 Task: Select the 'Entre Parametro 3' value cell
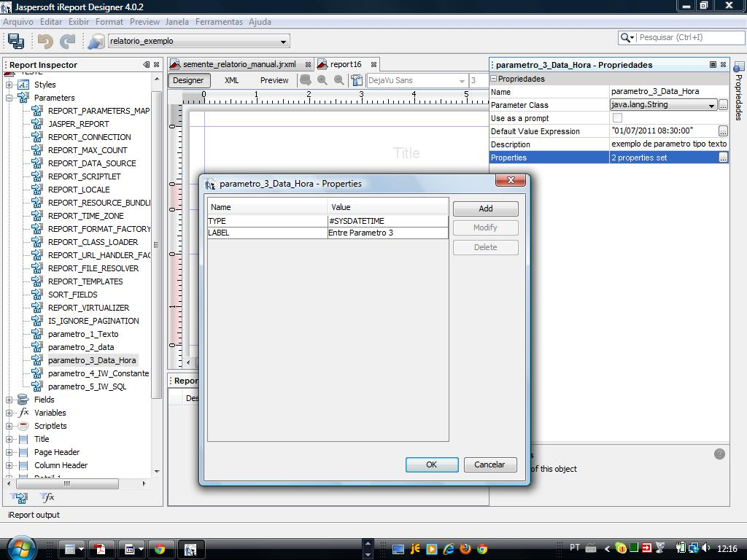tap(388, 233)
